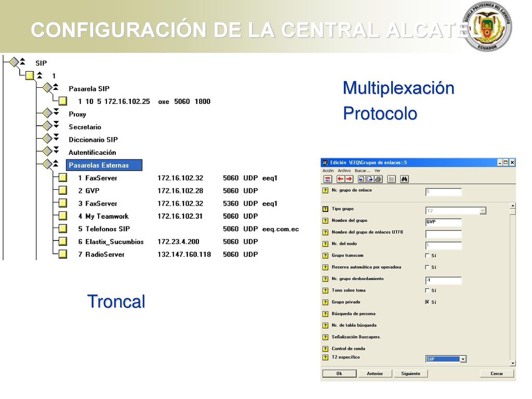
Task: Open help icon beside Grupo privado
Action: [325, 302]
